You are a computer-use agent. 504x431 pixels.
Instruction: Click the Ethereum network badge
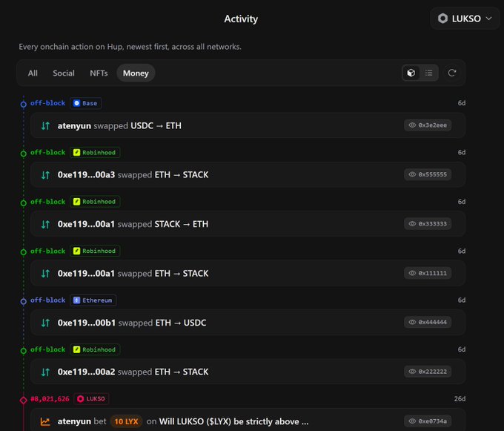pos(93,300)
